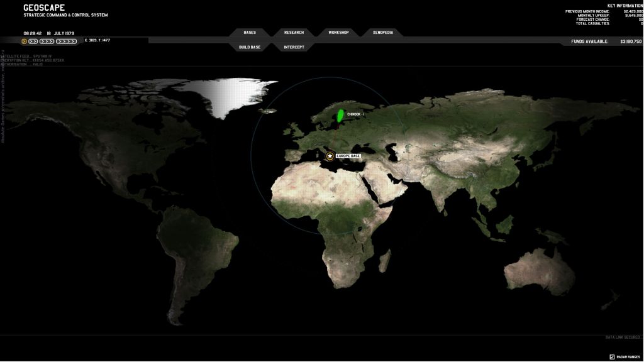The width and height of the screenshot is (644, 362).
Task: Click the Forecast Change label
Action: point(592,19)
